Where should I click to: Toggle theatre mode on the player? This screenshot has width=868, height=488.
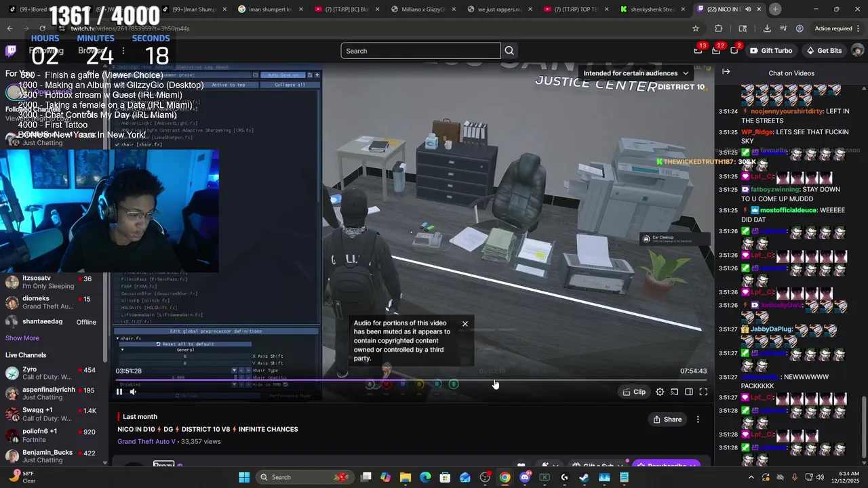[x=689, y=392]
